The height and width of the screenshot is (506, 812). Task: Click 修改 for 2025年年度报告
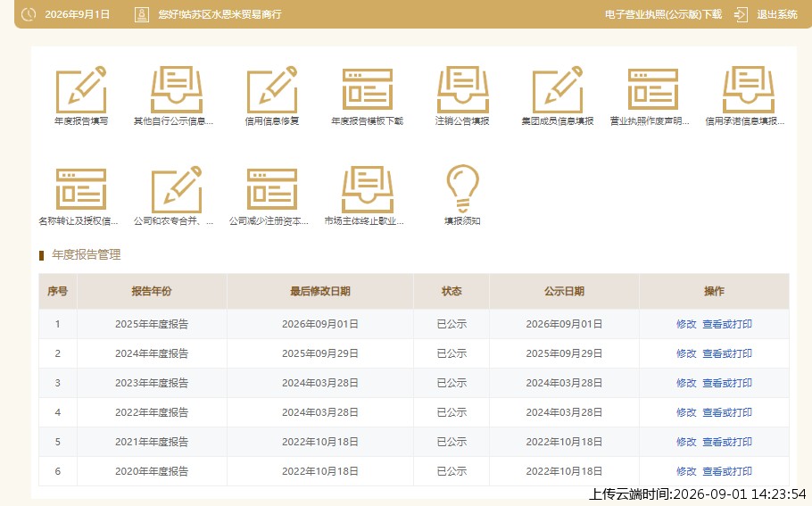point(686,324)
